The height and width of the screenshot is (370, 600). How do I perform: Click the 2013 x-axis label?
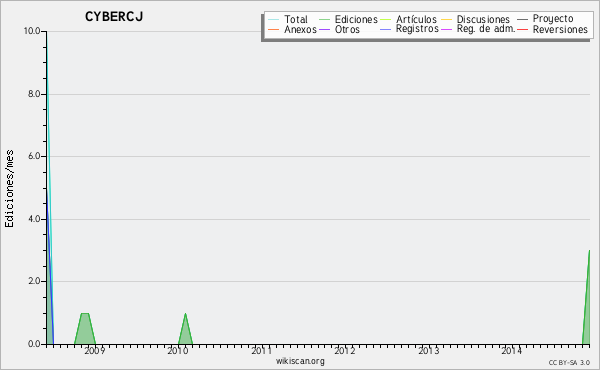[428, 350]
